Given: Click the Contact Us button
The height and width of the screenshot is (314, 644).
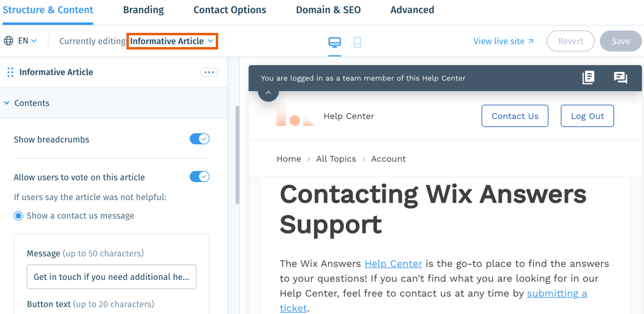Looking at the screenshot, I should [514, 116].
